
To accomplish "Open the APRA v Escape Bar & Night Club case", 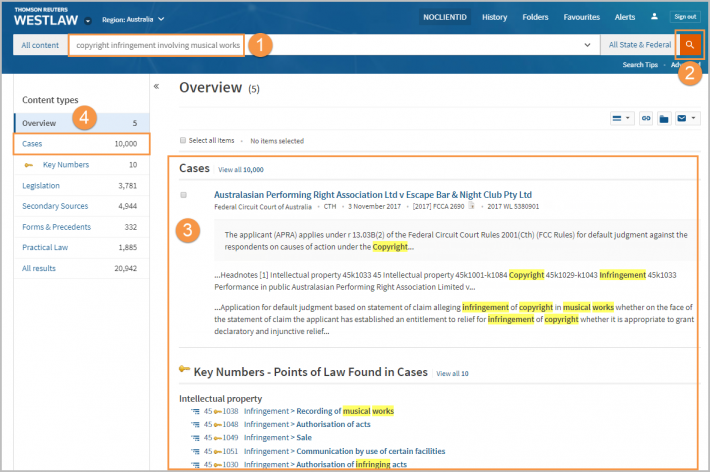I will coord(373,195).
